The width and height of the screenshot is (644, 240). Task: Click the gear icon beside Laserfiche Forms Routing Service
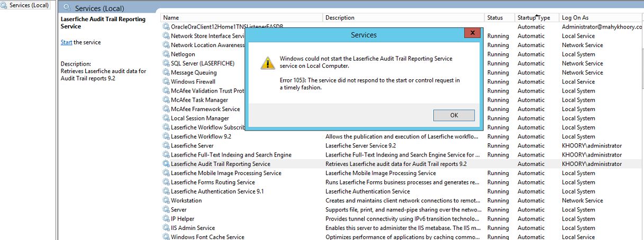pos(166,182)
